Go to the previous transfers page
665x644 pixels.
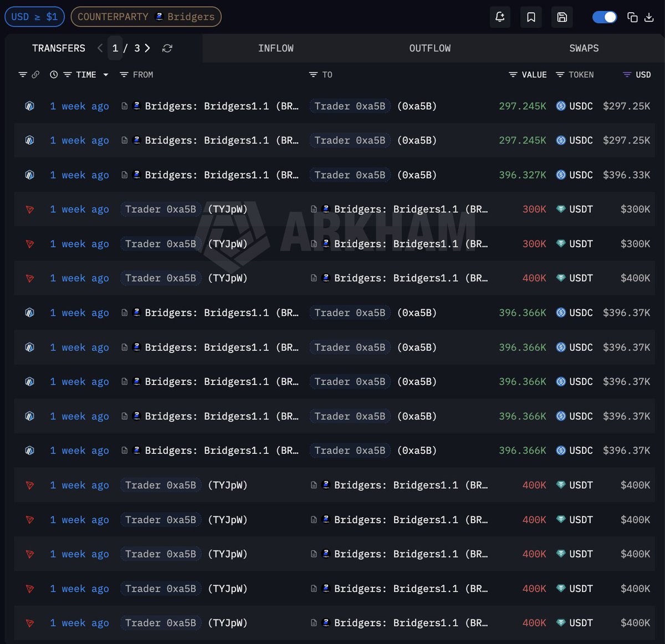point(100,48)
